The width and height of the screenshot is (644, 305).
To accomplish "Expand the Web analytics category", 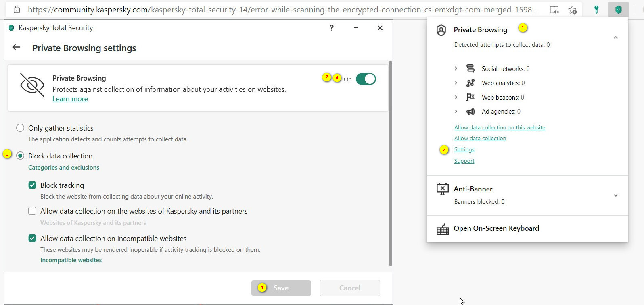I will pyautogui.click(x=456, y=83).
